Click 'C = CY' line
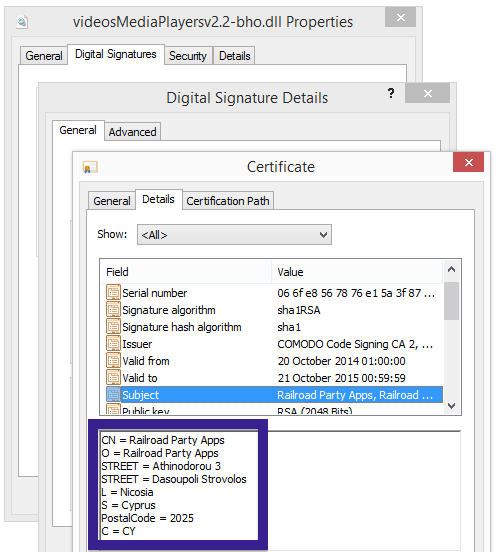Screen dimensions: 497x552 pos(118,531)
